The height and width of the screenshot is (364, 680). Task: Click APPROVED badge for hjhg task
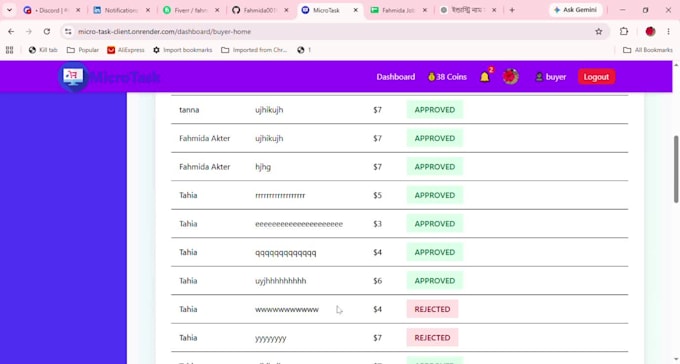point(435,167)
